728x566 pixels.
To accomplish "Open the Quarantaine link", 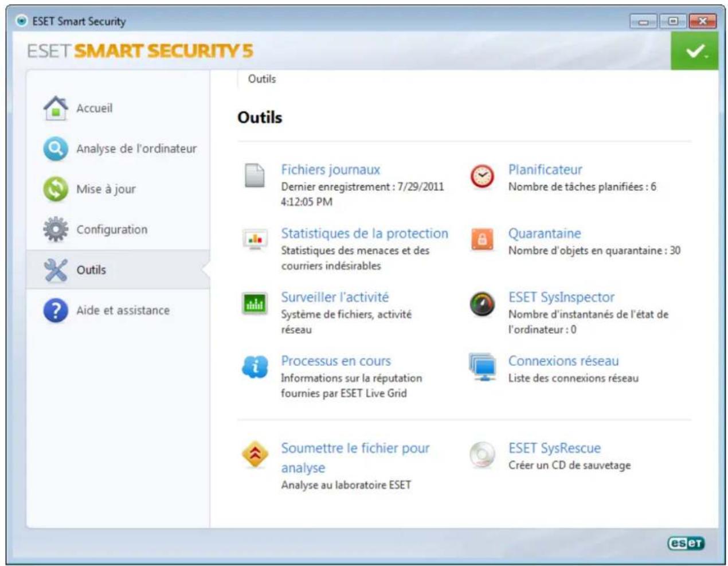I will tap(545, 233).
